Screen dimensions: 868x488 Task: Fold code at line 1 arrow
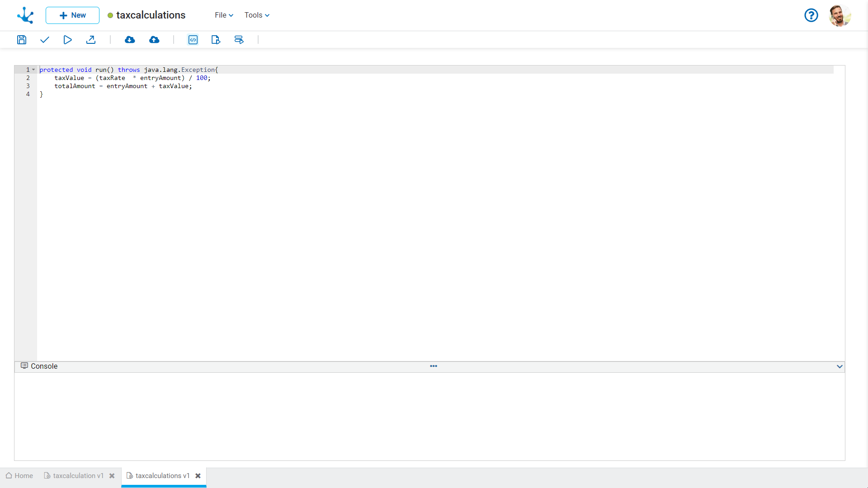tap(33, 70)
